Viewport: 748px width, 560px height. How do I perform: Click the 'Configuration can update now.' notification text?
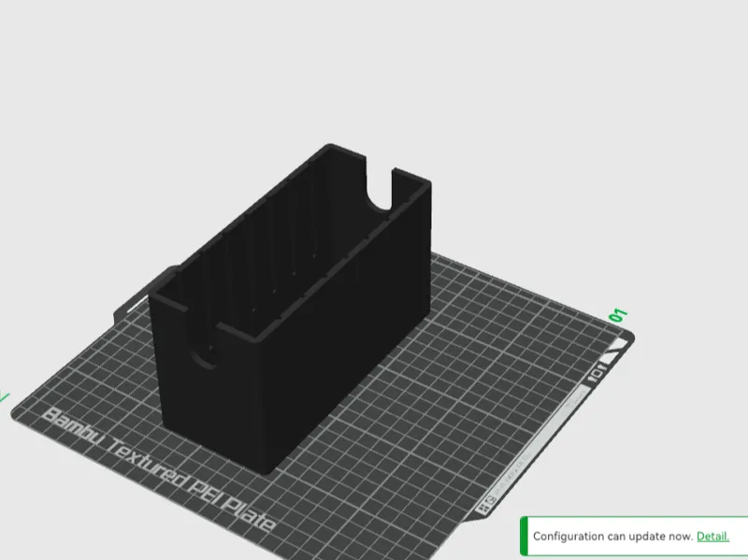point(613,536)
